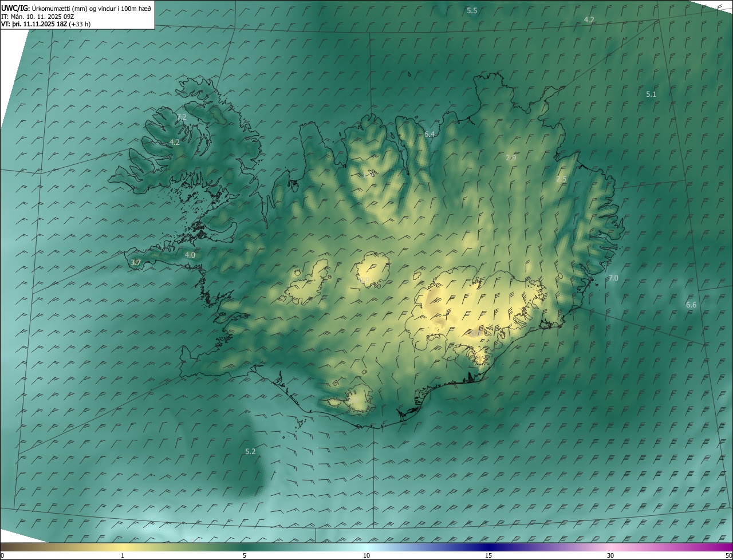Click the 5.1 value label over the sea
The height and width of the screenshot is (560, 733).
click(x=651, y=94)
